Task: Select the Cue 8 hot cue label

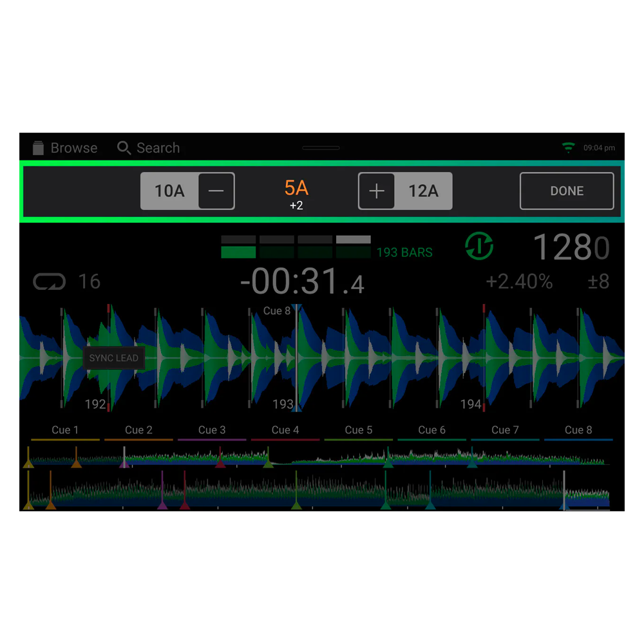Action: pos(578,430)
